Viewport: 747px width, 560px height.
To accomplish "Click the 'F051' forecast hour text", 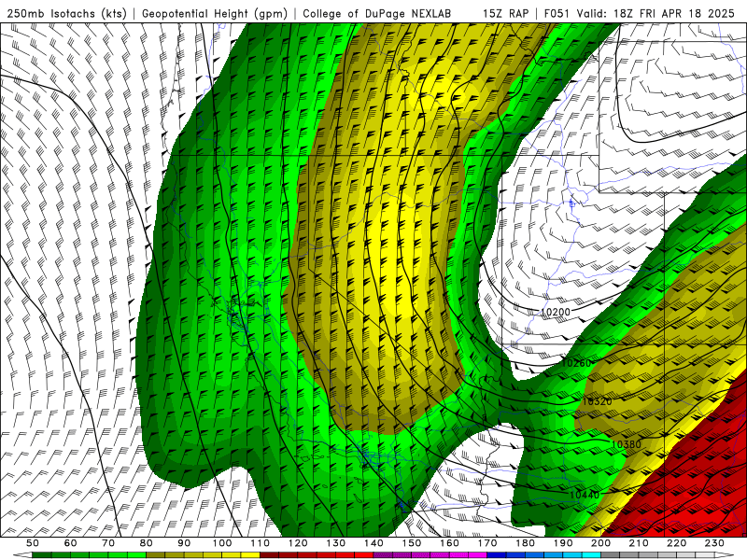I will pos(557,14).
